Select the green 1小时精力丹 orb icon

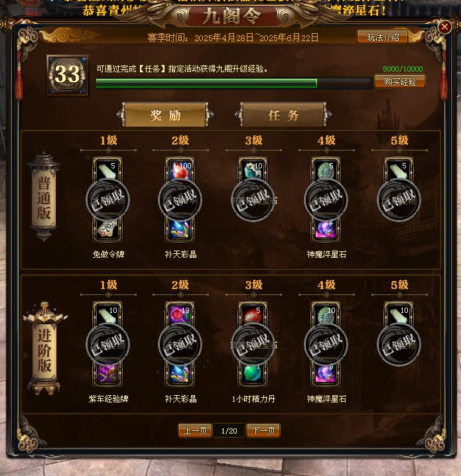pyautogui.click(x=253, y=375)
